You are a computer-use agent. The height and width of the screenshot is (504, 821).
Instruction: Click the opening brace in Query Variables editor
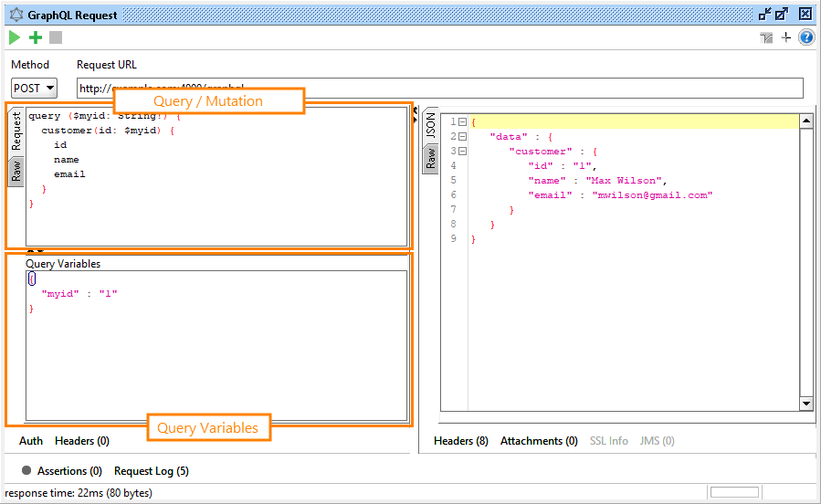click(x=32, y=279)
